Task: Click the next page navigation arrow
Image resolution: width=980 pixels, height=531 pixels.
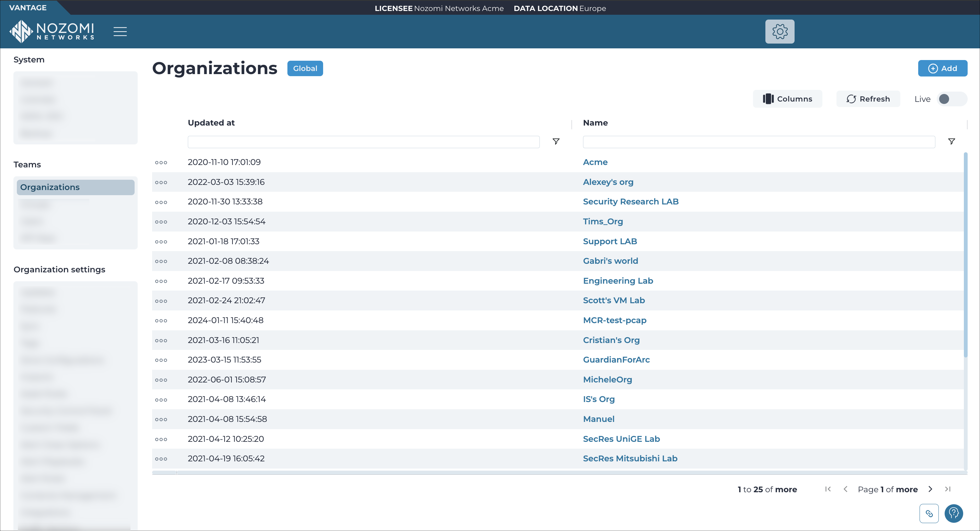Action: 930,489
